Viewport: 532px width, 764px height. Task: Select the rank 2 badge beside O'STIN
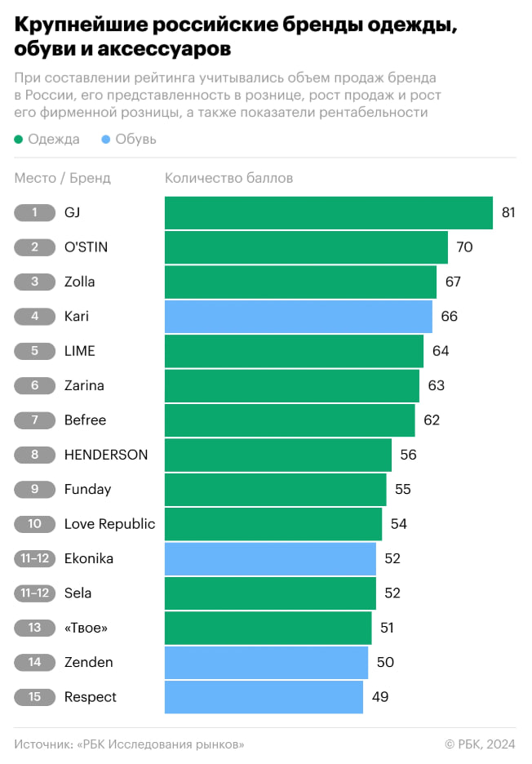(x=35, y=247)
